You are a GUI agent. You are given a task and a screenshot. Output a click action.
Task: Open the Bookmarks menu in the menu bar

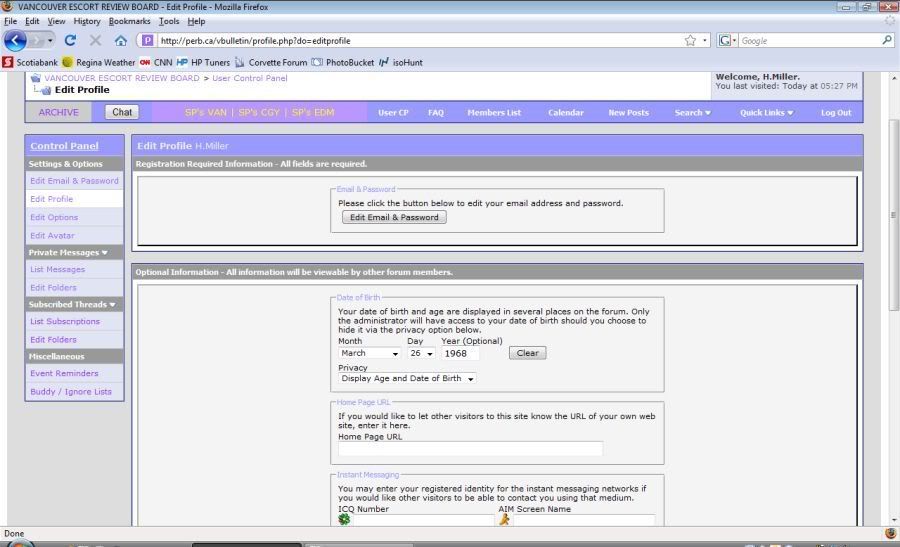pos(128,21)
